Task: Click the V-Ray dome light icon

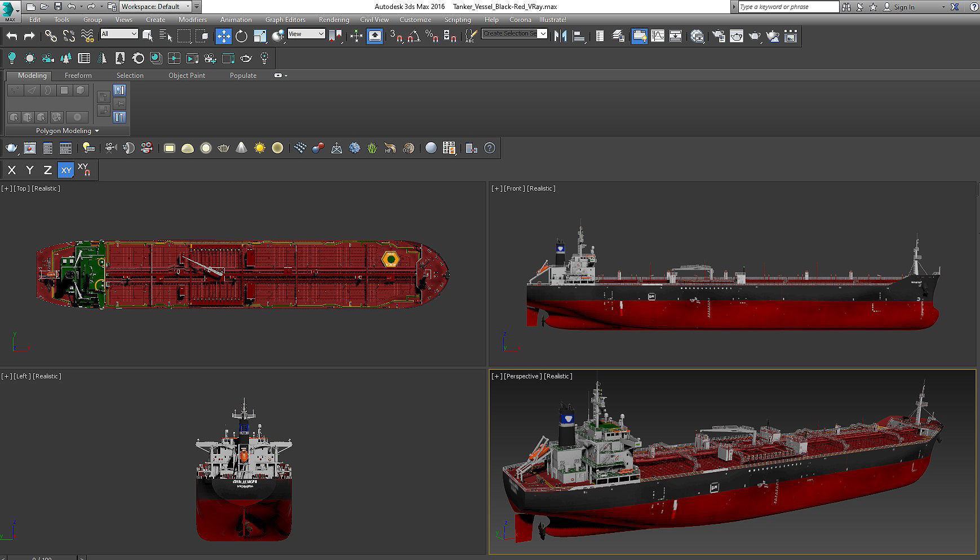Action: [x=188, y=148]
